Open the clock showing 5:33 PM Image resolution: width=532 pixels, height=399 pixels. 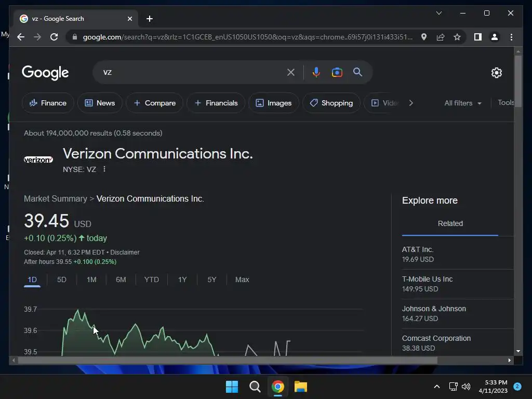pyautogui.click(x=493, y=387)
